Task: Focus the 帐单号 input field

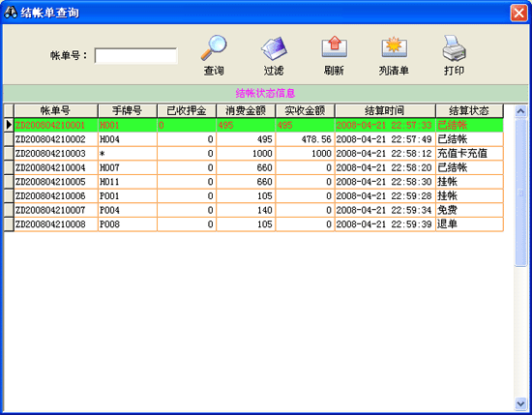Action: [x=135, y=56]
